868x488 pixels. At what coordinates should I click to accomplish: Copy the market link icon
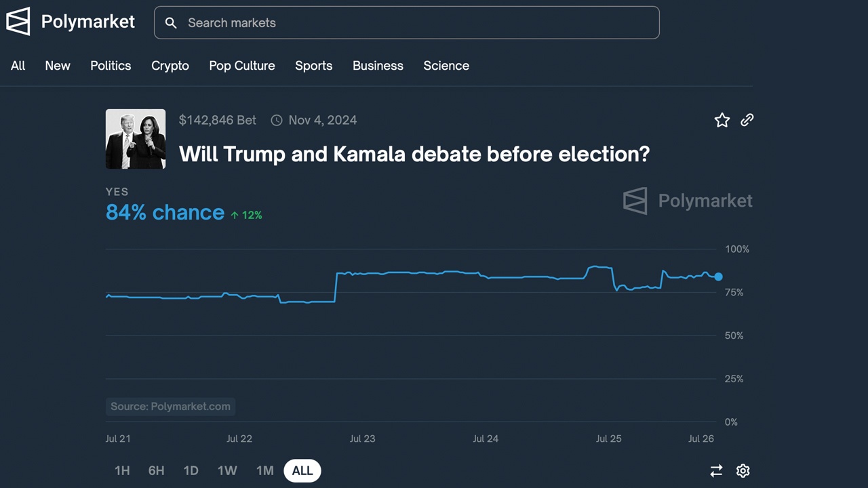pyautogui.click(x=747, y=120)
